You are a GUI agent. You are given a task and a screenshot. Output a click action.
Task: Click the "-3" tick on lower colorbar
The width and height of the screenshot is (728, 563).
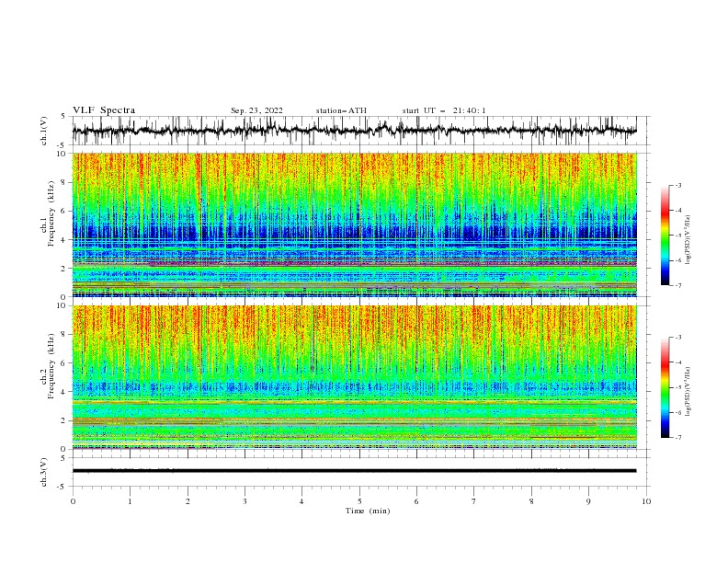pos(678,338)
